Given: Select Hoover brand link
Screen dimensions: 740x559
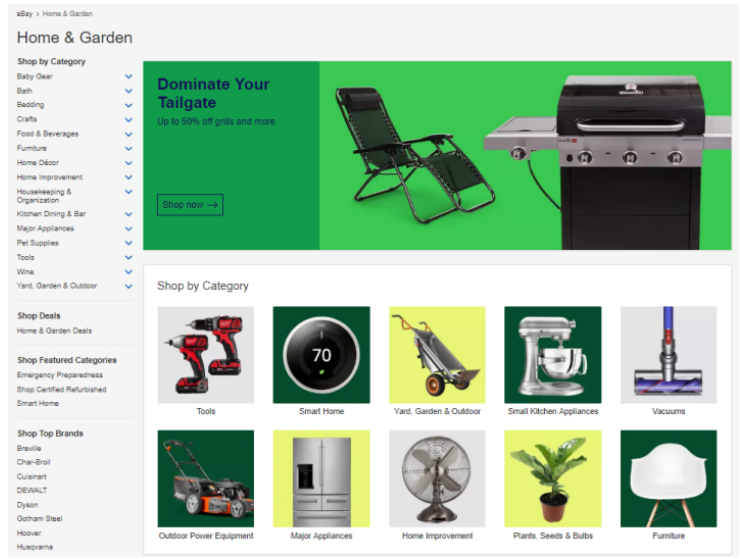Looking at the screenshot, I should tap(29, 533).
